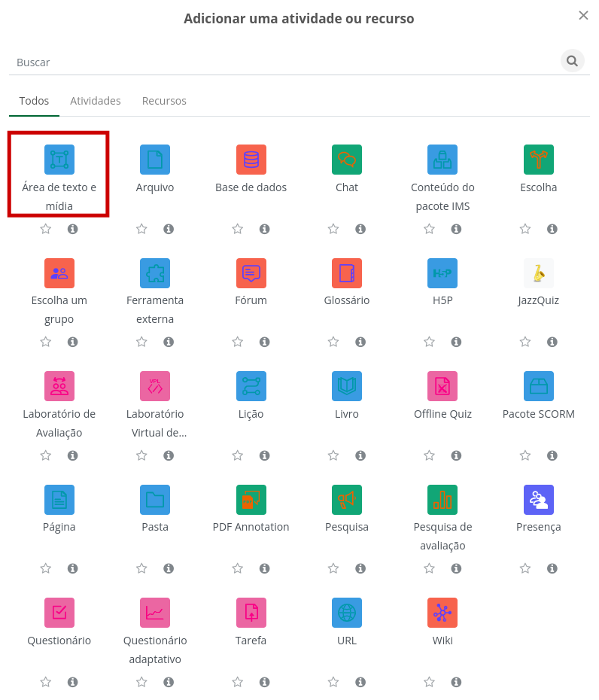Choose the Presença attendance icon
This screenshot has width=599, height=700.
[538, 500]
